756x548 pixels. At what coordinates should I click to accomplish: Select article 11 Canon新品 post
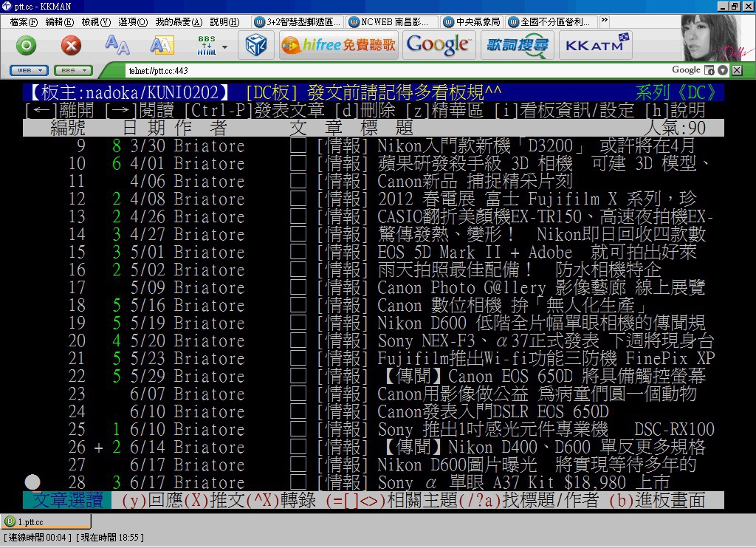coord(373,182)
